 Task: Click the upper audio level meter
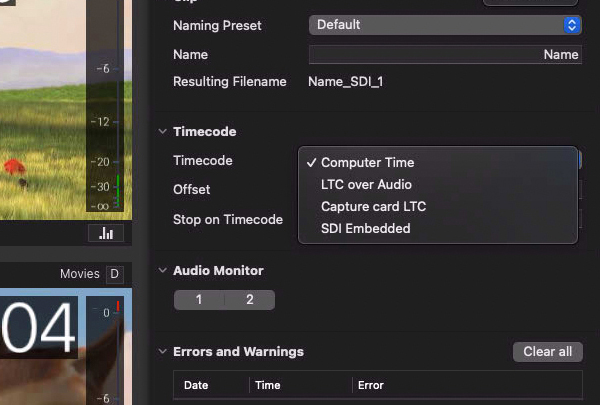(x=103, y=110)
